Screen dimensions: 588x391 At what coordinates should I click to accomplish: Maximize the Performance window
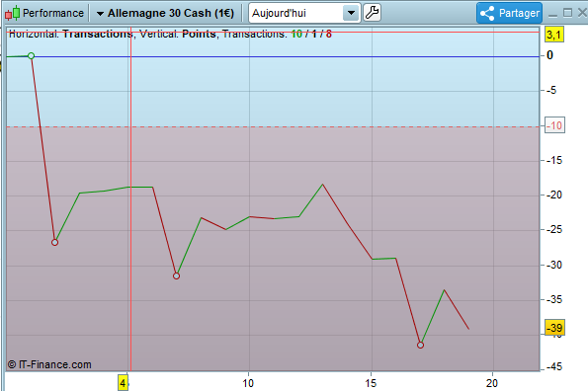pyautogui.click(x=568, y=13)
